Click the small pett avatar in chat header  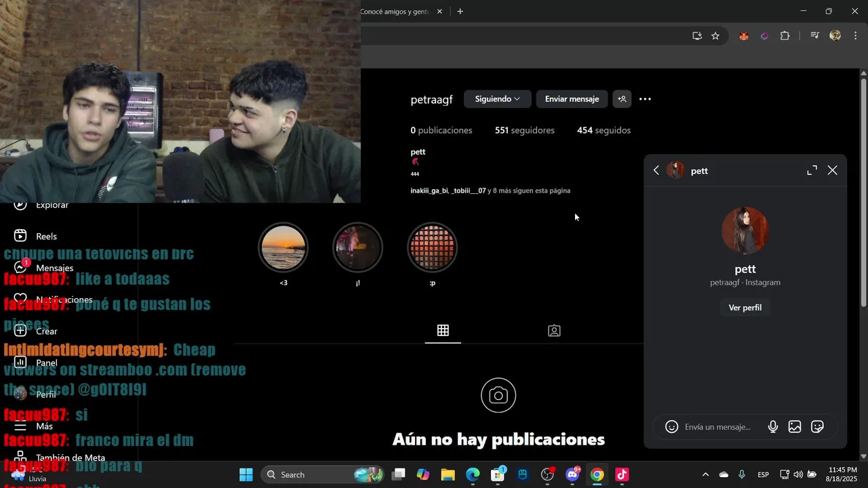[x=675, y=170]
